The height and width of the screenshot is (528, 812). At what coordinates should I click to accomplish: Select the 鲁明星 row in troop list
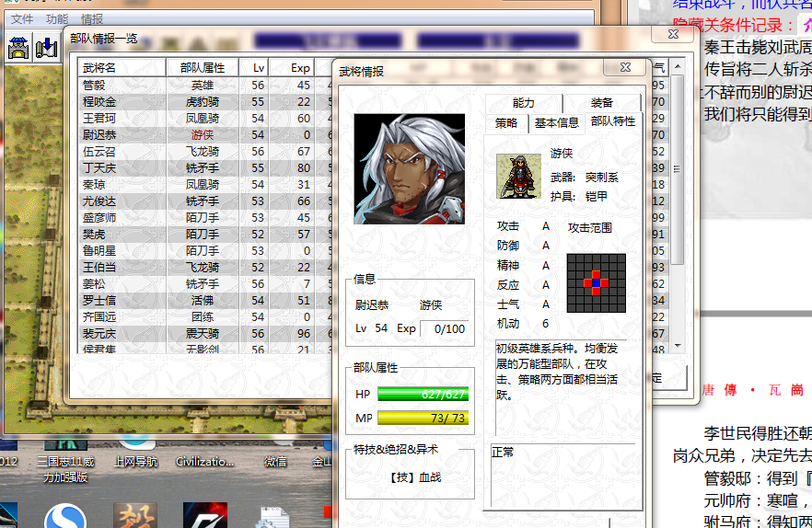click(205, 250)
